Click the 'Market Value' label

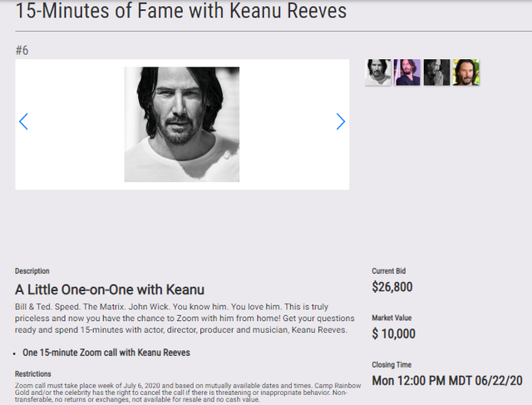click(392, 318)
